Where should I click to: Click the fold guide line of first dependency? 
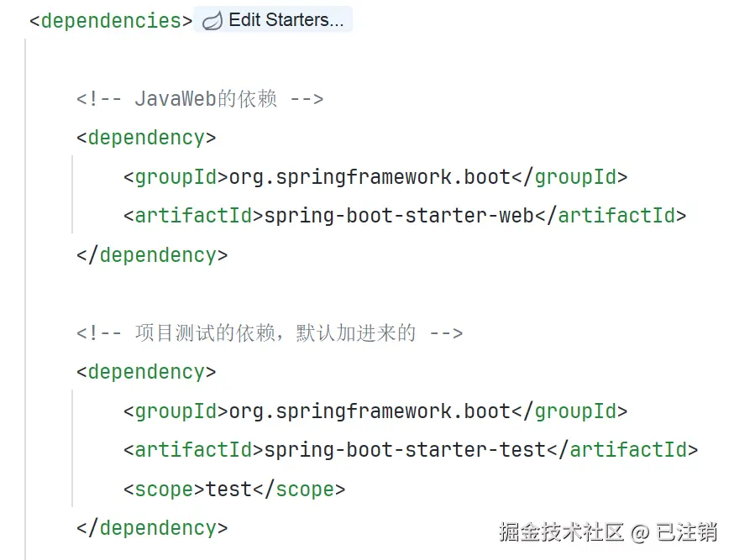click(x=72, y=194)
